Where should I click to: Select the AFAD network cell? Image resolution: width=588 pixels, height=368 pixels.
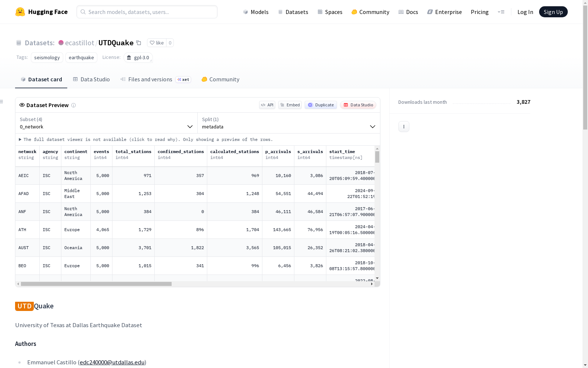[28, 194]
